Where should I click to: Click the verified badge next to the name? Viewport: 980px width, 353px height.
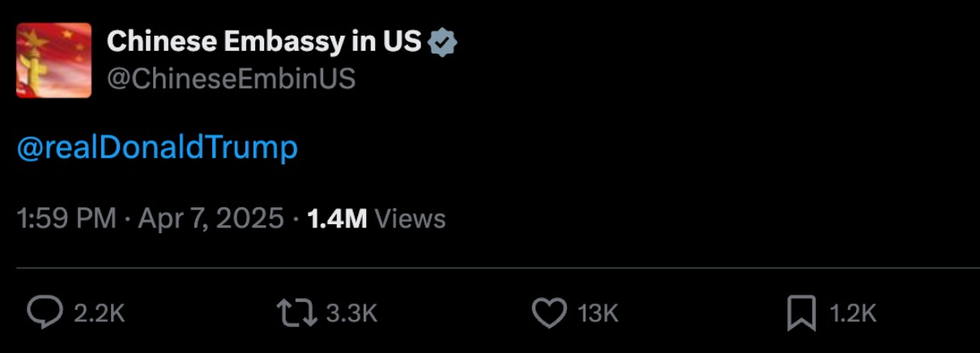point(443,42)
